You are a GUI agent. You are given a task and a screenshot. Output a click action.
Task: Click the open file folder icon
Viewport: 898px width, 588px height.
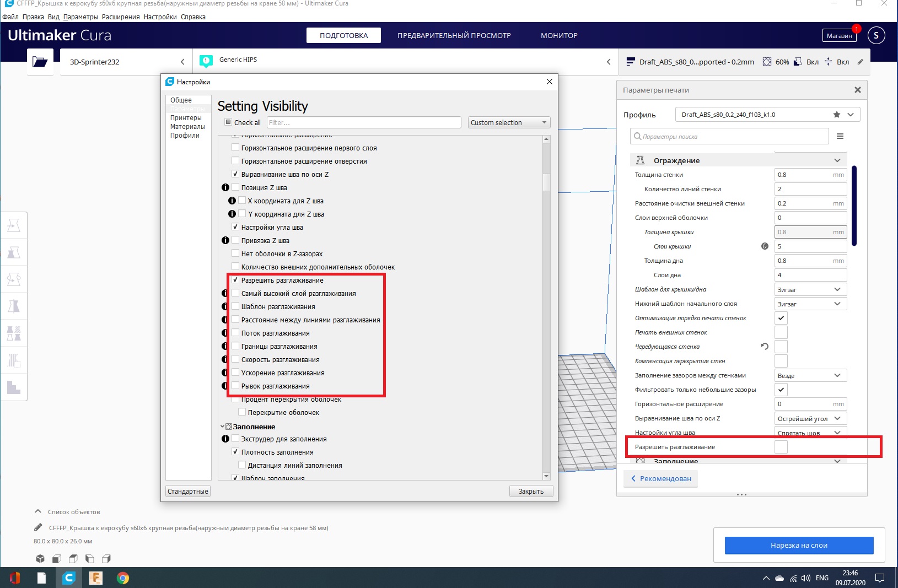coord(40,62)
